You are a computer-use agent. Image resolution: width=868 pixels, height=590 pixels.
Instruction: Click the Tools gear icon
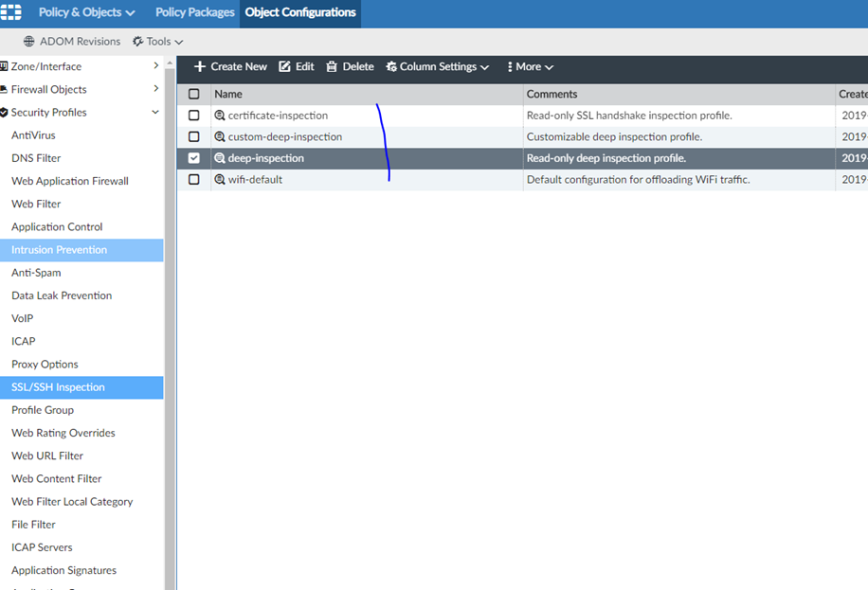[x=137, y=42]
